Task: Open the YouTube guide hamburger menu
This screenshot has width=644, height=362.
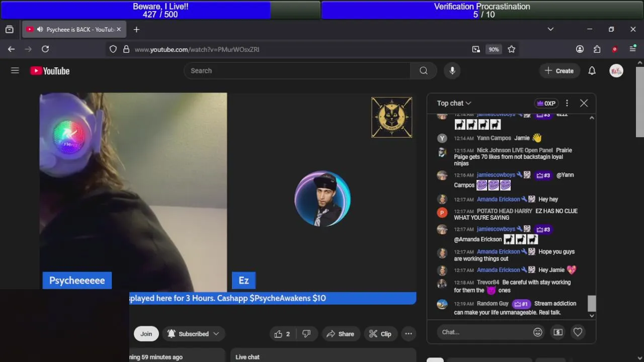Action: pos(15,71)
